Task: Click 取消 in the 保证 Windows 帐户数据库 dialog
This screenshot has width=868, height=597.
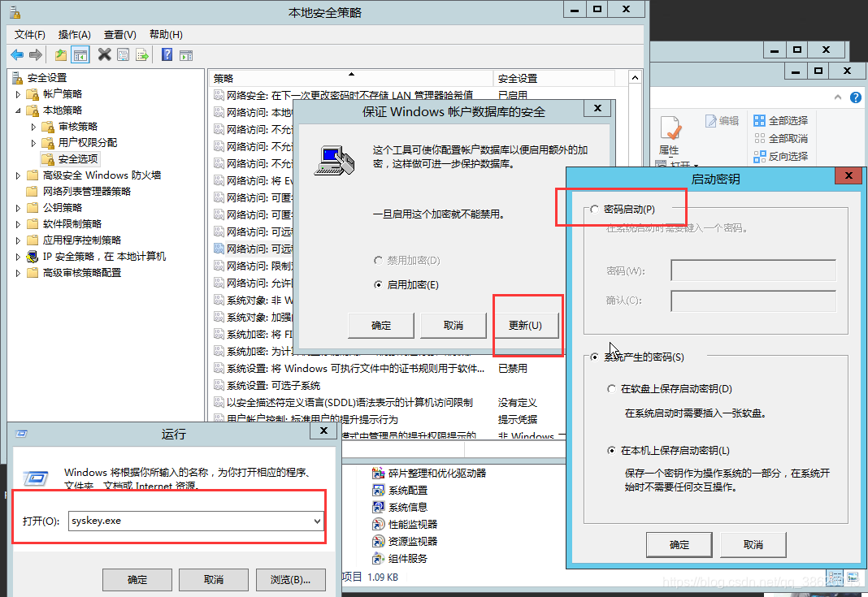Action: click(x=454, y=326)
